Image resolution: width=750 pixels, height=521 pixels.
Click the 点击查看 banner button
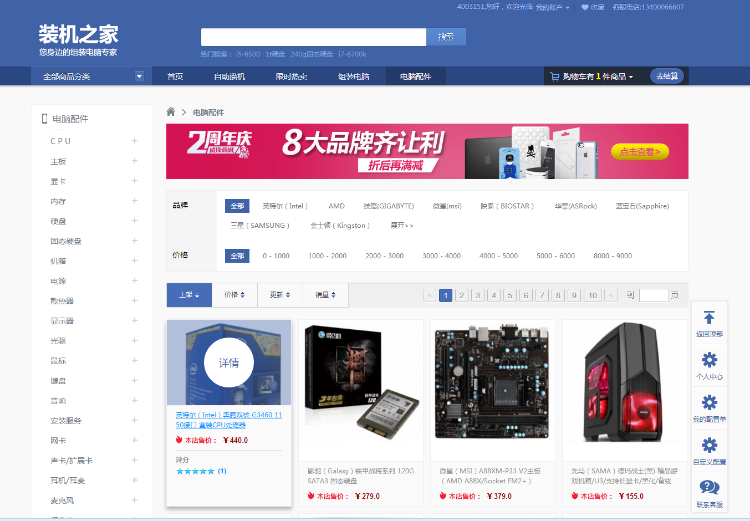640,152
